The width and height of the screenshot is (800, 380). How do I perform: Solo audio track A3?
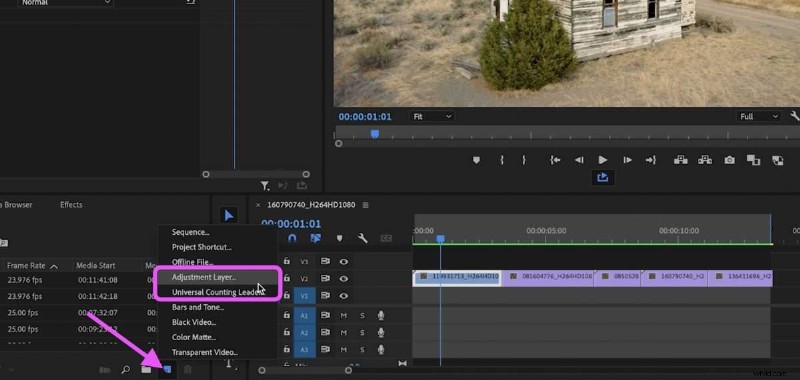(362, 349)
